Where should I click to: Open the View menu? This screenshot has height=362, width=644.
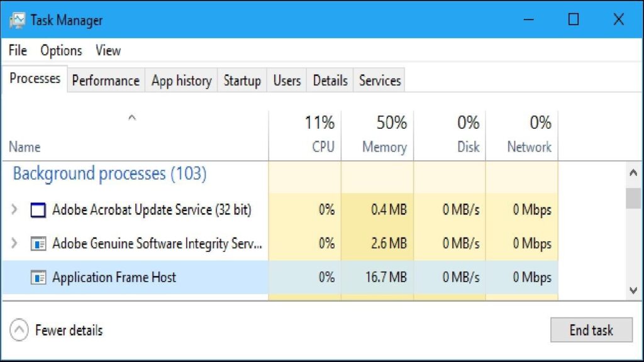[108, 50]
